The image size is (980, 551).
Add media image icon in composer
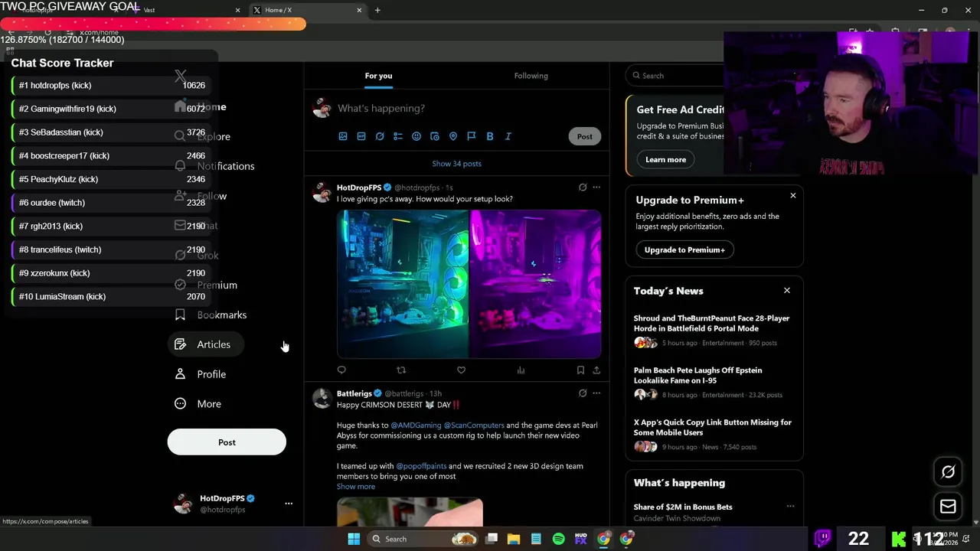coord(343,136)
